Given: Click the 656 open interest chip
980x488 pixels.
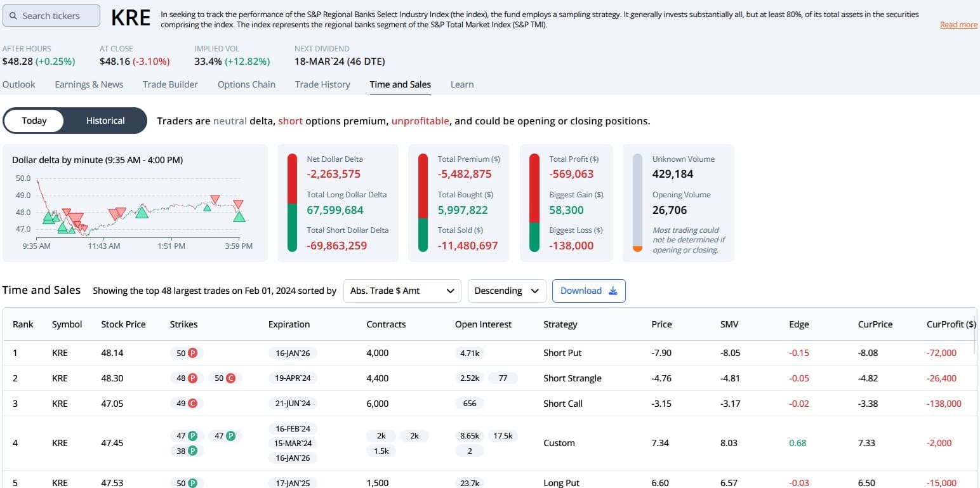Looking at the screenshot, I should coord(470,404).
